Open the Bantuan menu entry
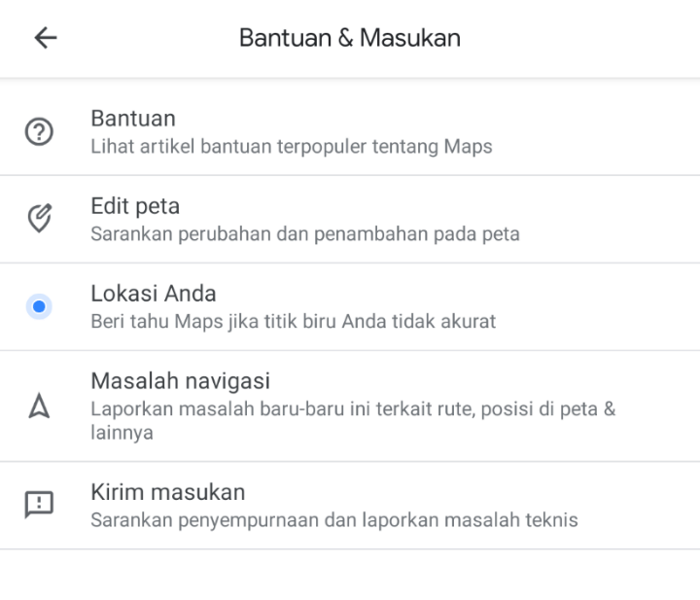The image size is (700, 600). pyautogui.click(x=133, y=119)
